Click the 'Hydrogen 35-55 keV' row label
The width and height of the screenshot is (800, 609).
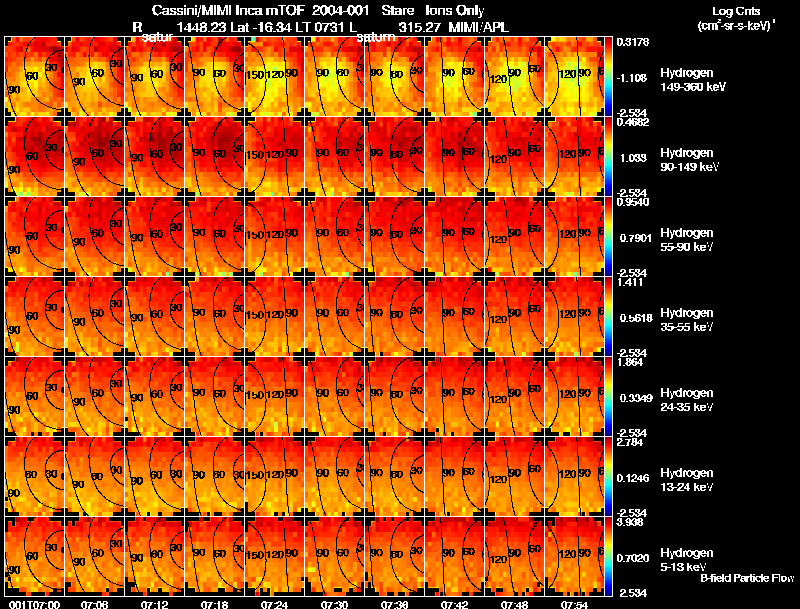687,320
